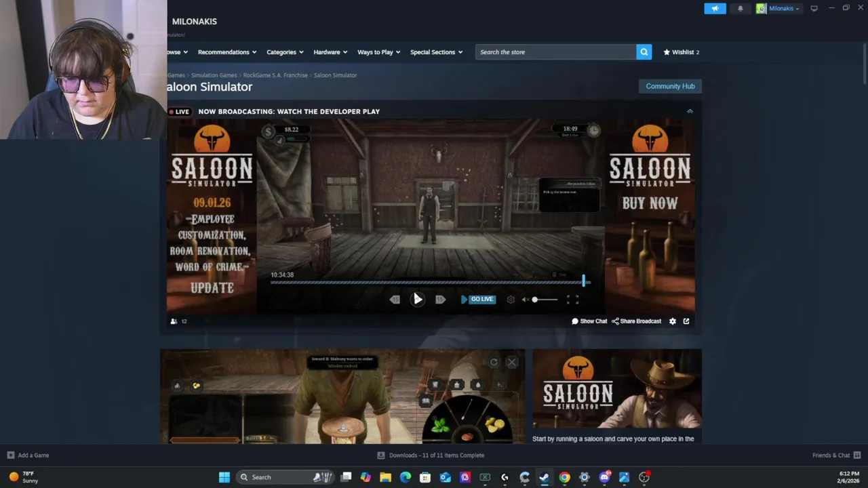Open Microsoft Store from the taskbar
868x488 pixels.
[425, 477]
